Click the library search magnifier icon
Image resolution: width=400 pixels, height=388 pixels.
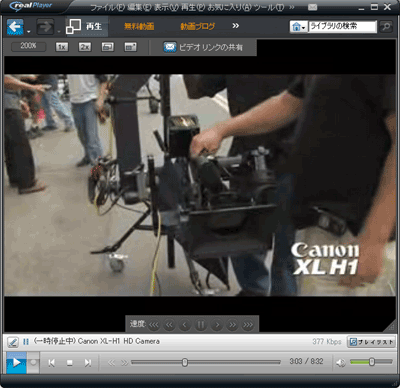tap(386, 26)
